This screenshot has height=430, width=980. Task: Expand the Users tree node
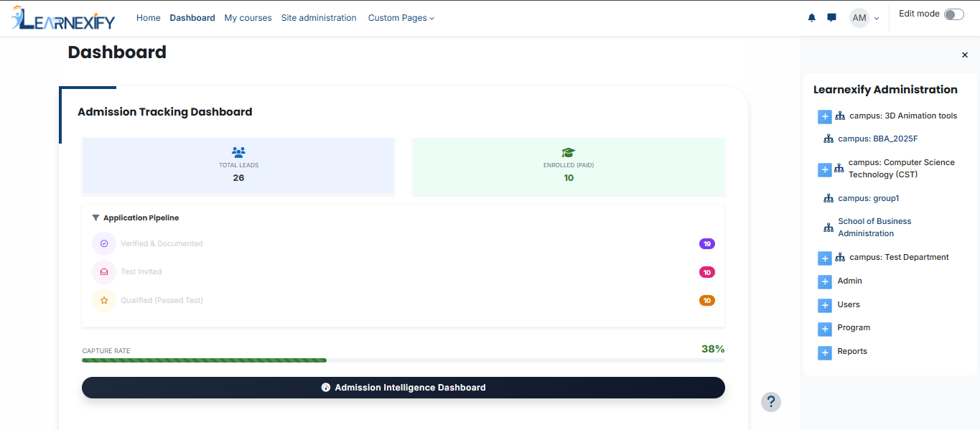click(x=825, y=305)
